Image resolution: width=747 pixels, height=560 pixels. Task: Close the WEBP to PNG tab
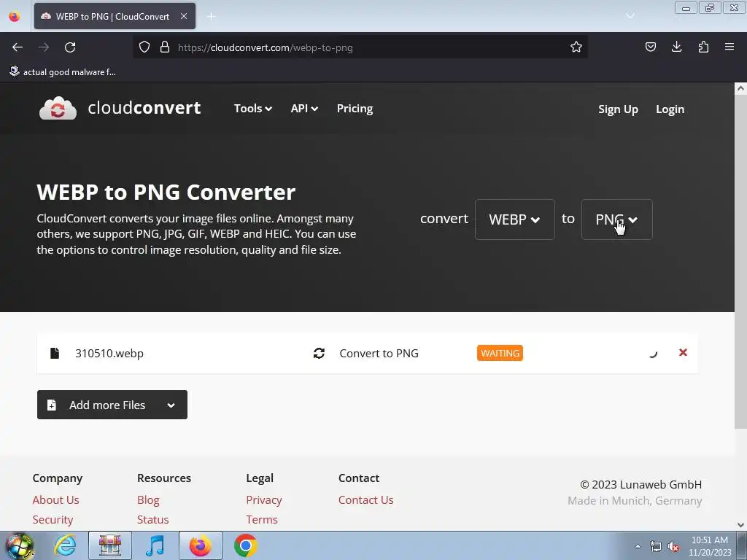point(184,16)
